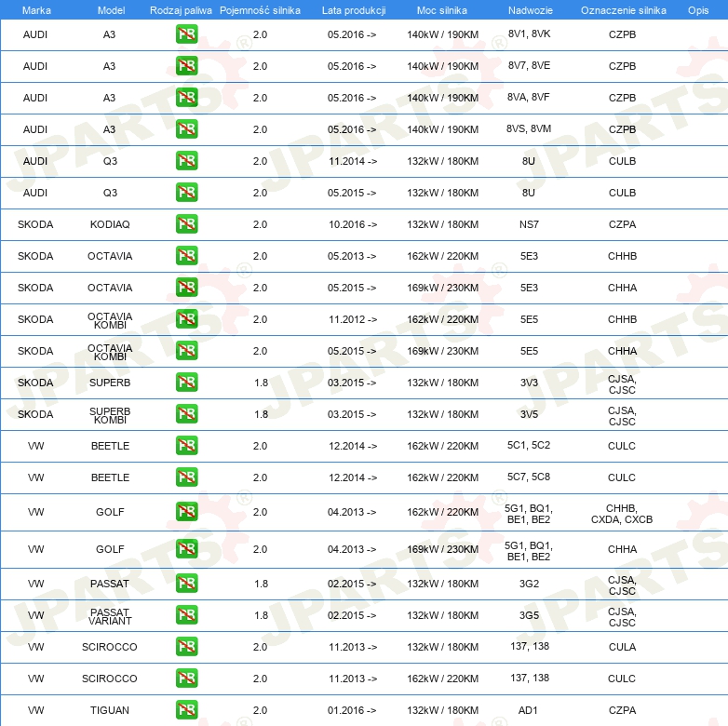Click the 132kW / 180KM power in TIGUAN row

442,710
